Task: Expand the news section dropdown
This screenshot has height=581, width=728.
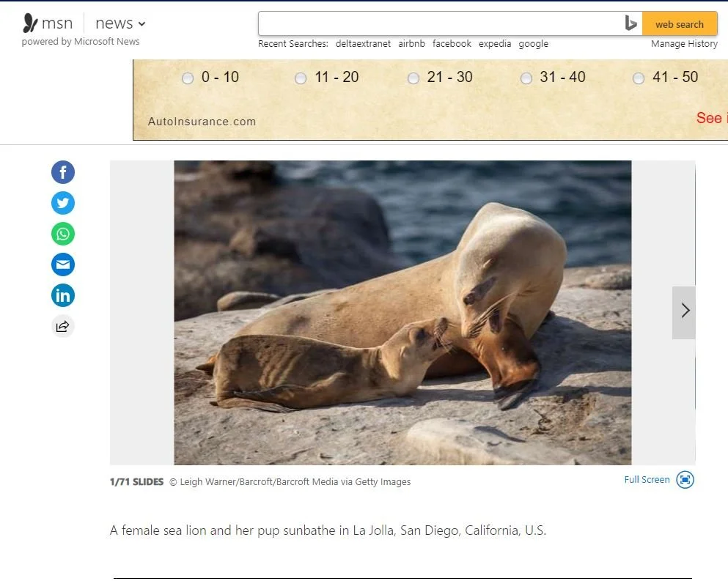Action: 120,23
